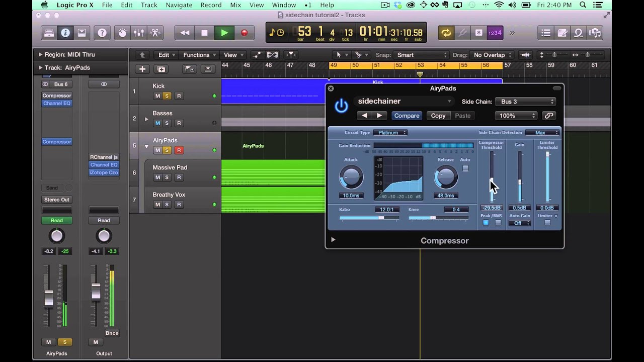This screenshot has width=644, height=362.
Task: Click the Bnce button on Output strip
Action: [x=112, y=333]
